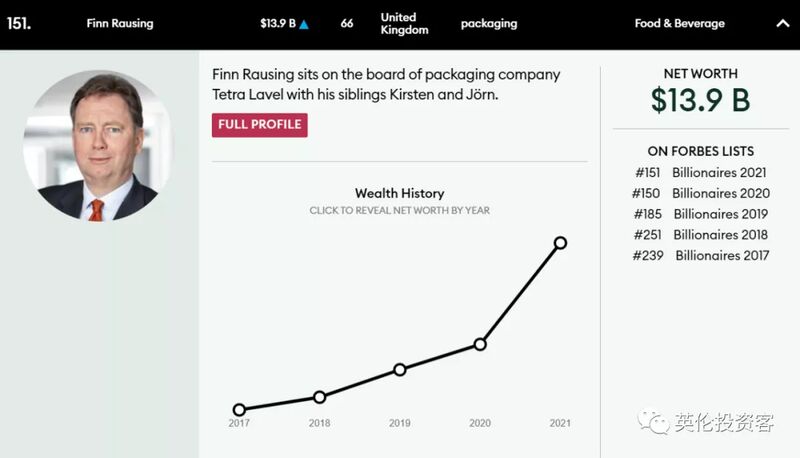The image size is (800, 458).
Task: Click the blue net worth up-arrow icon
Action: tap(304, 24)
